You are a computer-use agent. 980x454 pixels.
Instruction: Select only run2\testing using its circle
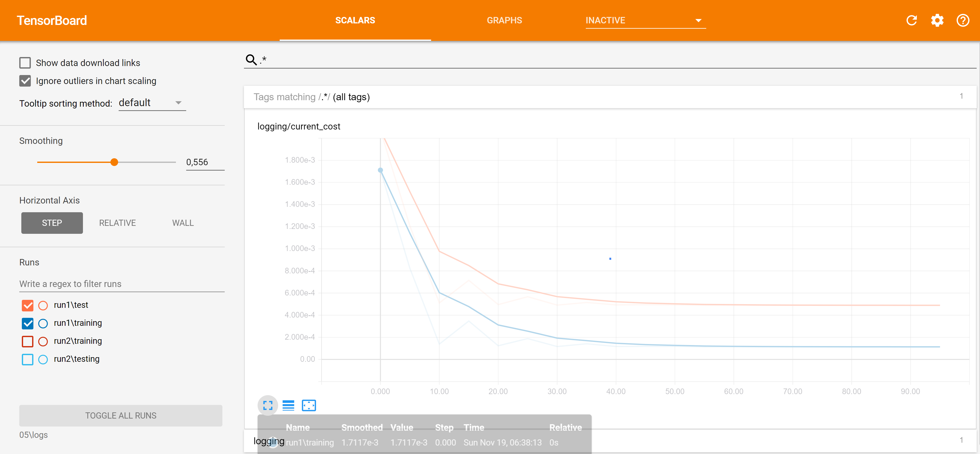pyautogui.click(x=43, y=359)
